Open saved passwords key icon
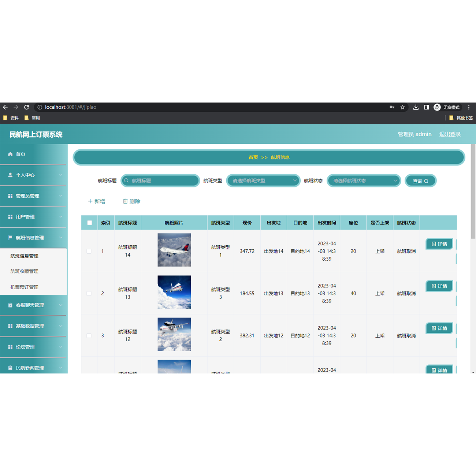Screen dimensions: 476x476 [x=392, y=107]
